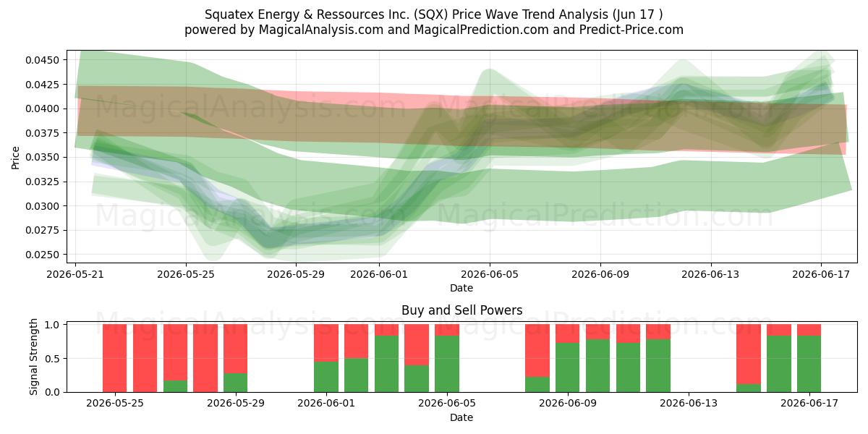This screenshot has height=434, width=868.
Task: Click the chart title mentioning Squatex Energy (SQX)
Action: click(x=434, y=14)
